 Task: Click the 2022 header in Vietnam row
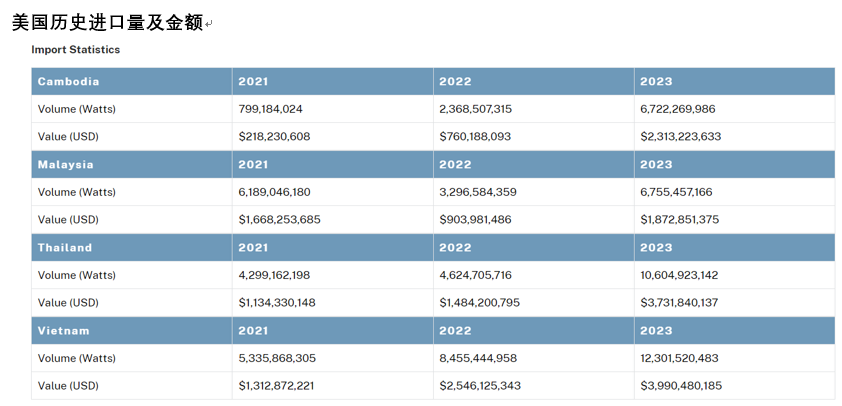(x=455, y=330)
